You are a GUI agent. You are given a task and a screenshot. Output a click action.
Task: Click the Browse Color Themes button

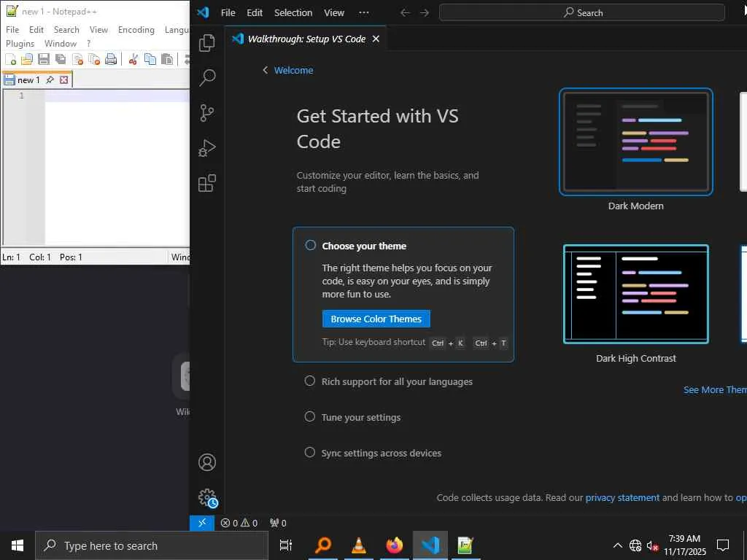[376, 319]
